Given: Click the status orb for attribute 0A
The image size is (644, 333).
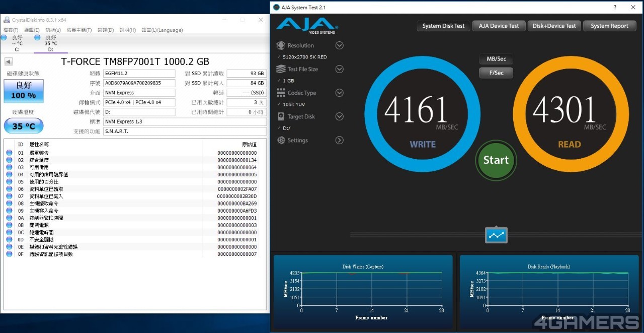Looking at the screenshot, I should click(9, 218).
